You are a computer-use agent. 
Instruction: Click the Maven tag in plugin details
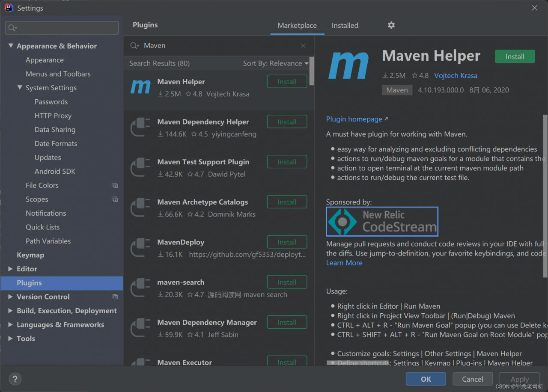pyautogui.click(x=397, y=90)
